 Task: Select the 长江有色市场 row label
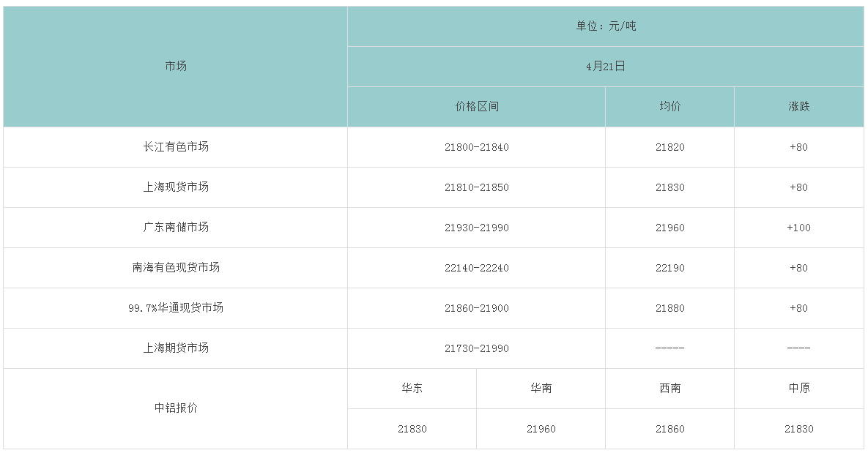point(176,147)
